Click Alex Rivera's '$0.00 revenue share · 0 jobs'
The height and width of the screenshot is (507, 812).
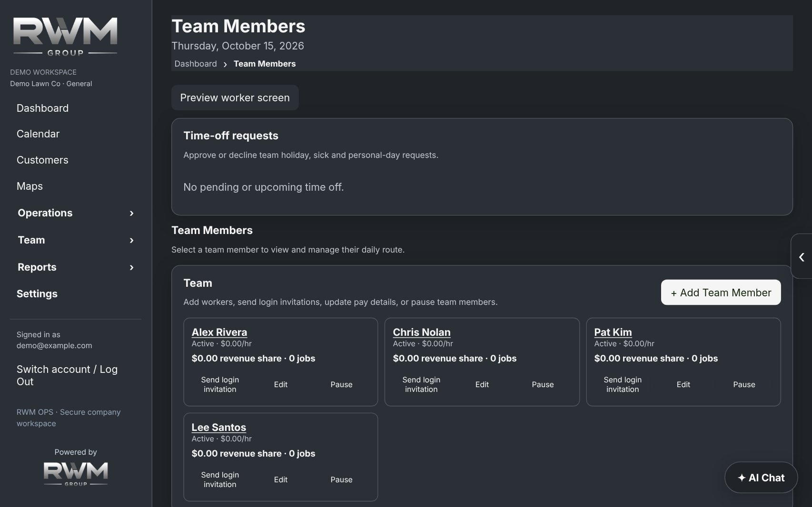[x=253, y=358]
